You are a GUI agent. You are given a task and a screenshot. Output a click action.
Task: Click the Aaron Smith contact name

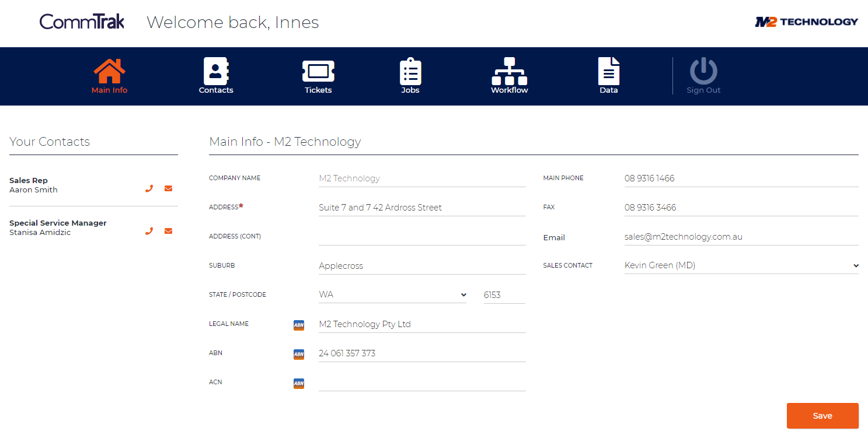(x=33, y=190)
